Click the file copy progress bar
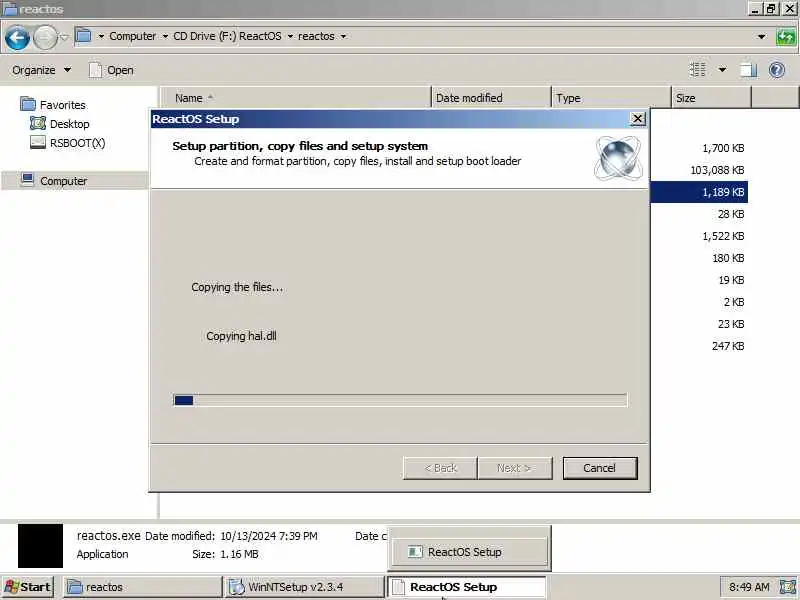The width and height of the screenshot is (800, 600). click(x=400, y=400)
